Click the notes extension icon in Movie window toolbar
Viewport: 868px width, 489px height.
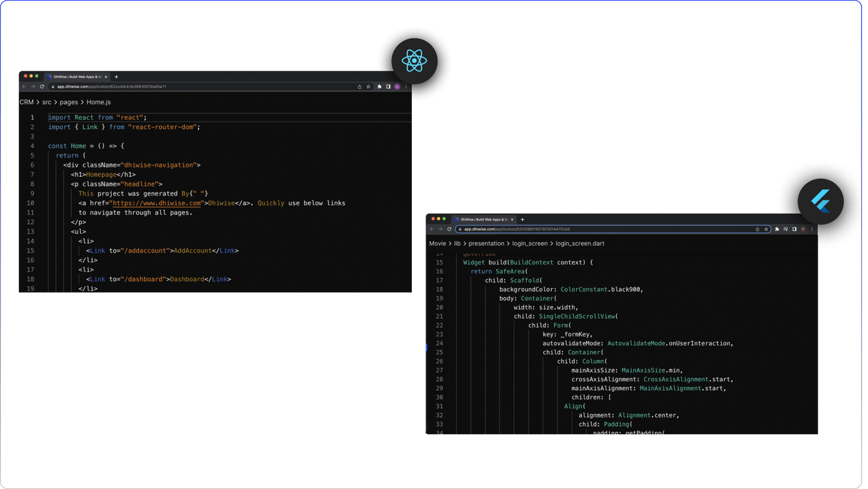[x=786, y=229]
